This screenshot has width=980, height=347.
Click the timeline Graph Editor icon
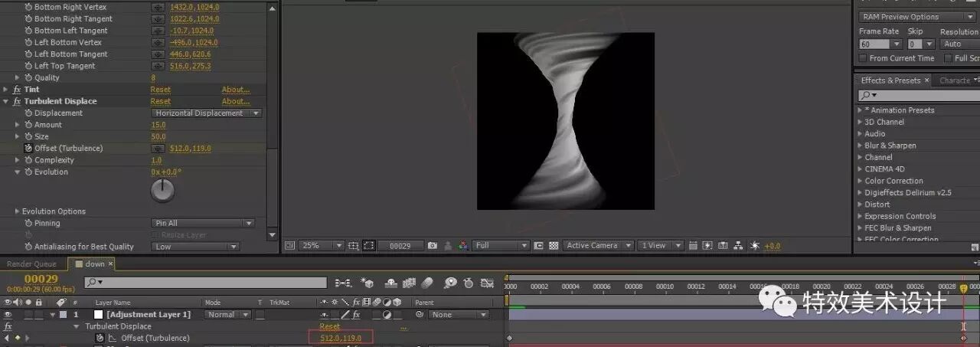point(488,283)
